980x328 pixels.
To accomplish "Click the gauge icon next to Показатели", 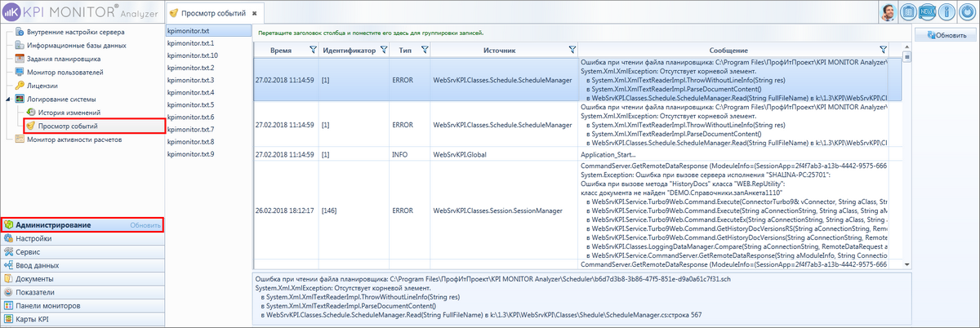I will point(8,291).
